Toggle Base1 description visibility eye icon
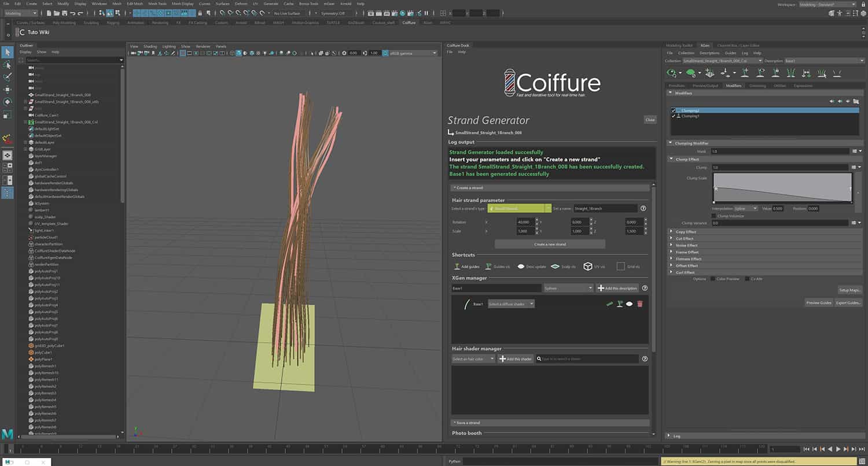 coord(629,304)
